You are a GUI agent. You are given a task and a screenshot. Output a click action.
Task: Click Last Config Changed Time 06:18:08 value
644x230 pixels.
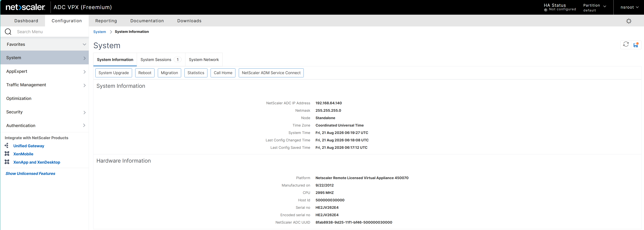pos(342,140)
